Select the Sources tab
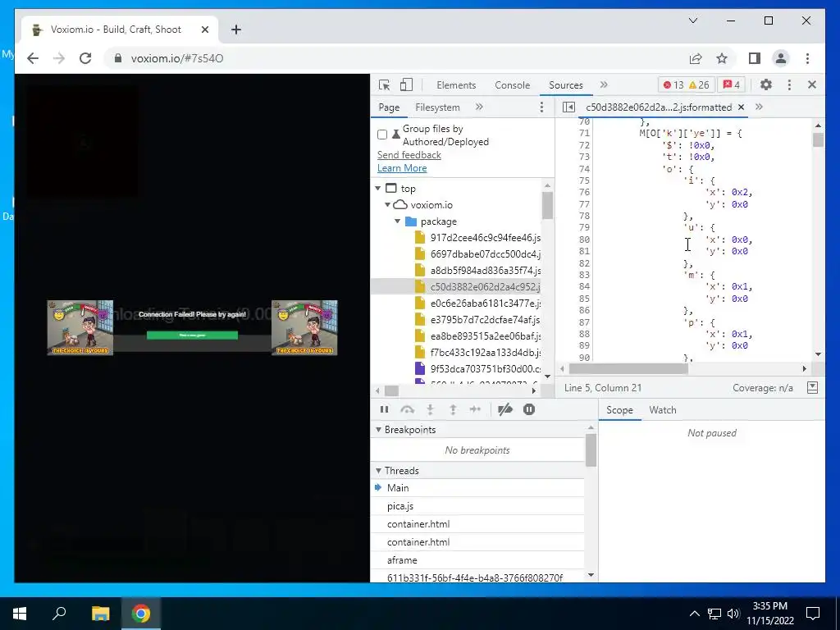Screen dimensions: 840x630 (566, 85)
